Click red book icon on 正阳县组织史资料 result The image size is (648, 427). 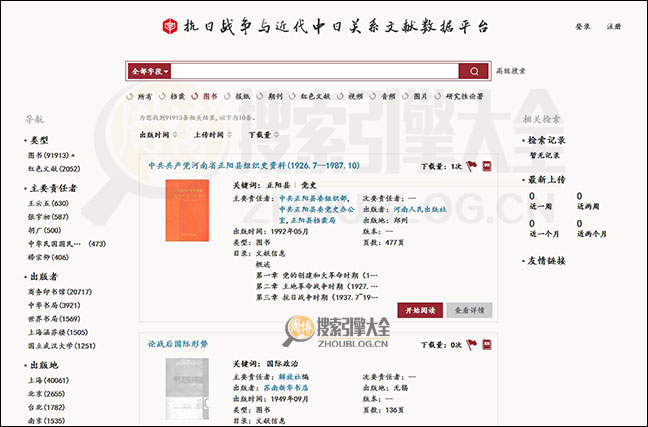tap(487, 167)
